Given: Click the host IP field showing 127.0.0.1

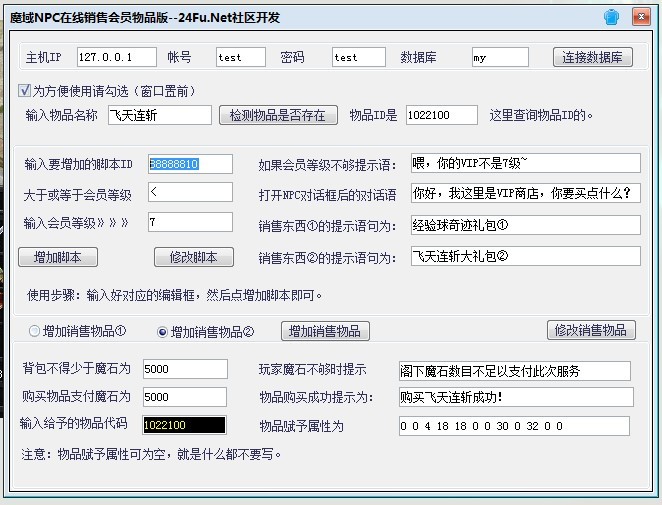Looking at the screenshot, I should [117, 57].
